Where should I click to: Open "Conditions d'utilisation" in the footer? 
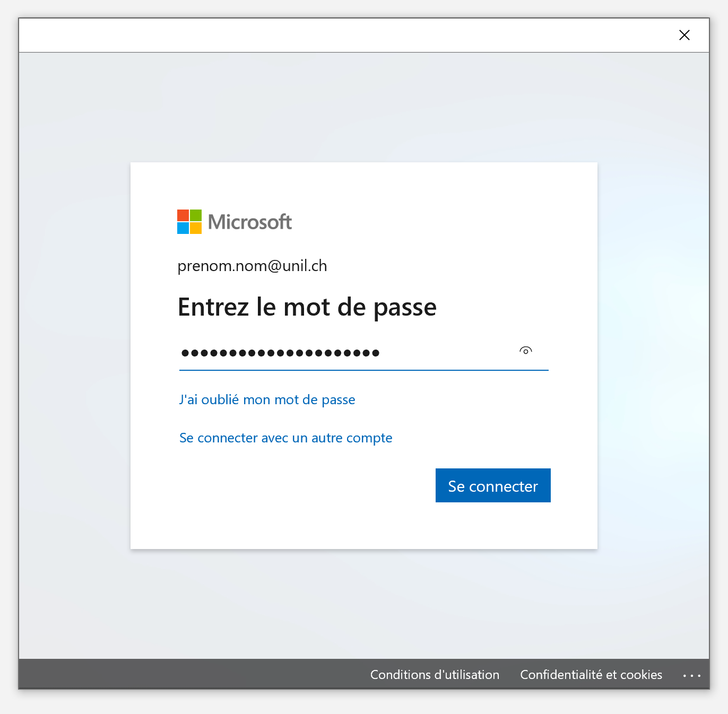point(435,675)
